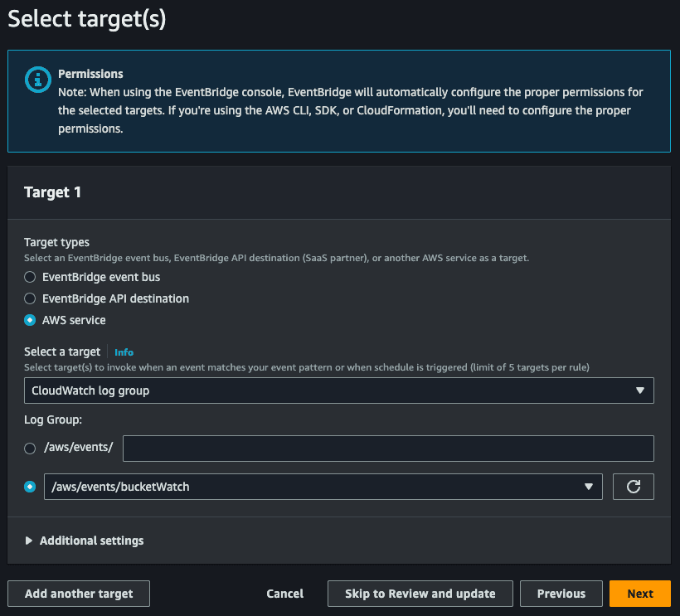Click the Permissions heading in the notice
The width and height of the screenshot is (680, 616).
click(90, 74)
